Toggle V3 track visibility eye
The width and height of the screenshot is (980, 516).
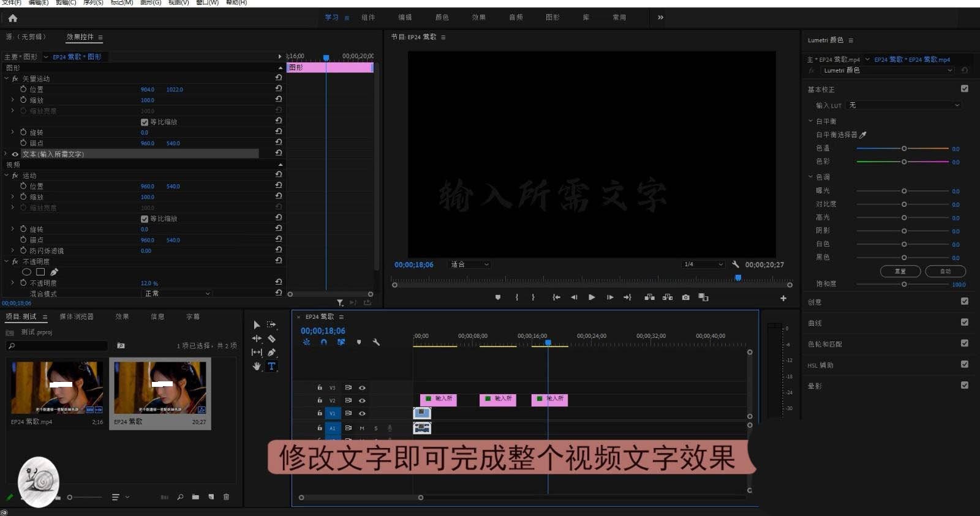(362, 387)
